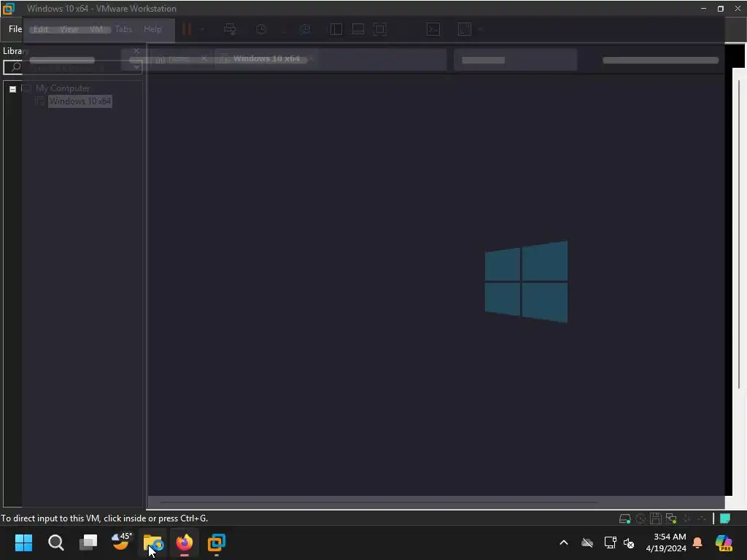
Task: Click the network adapter status icon
Action: [x=671, y=518]
